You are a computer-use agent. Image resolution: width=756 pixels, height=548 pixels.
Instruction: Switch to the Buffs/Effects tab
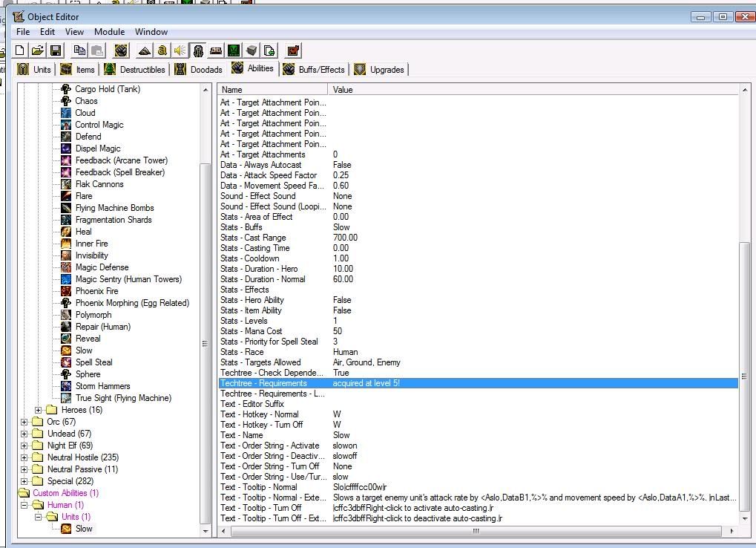tap(314, 70)
